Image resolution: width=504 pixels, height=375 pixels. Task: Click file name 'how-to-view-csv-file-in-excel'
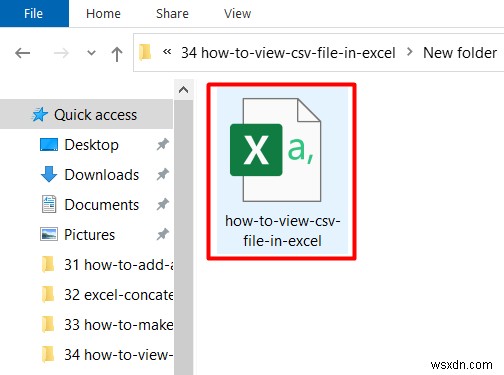click(x=282, y=231)
